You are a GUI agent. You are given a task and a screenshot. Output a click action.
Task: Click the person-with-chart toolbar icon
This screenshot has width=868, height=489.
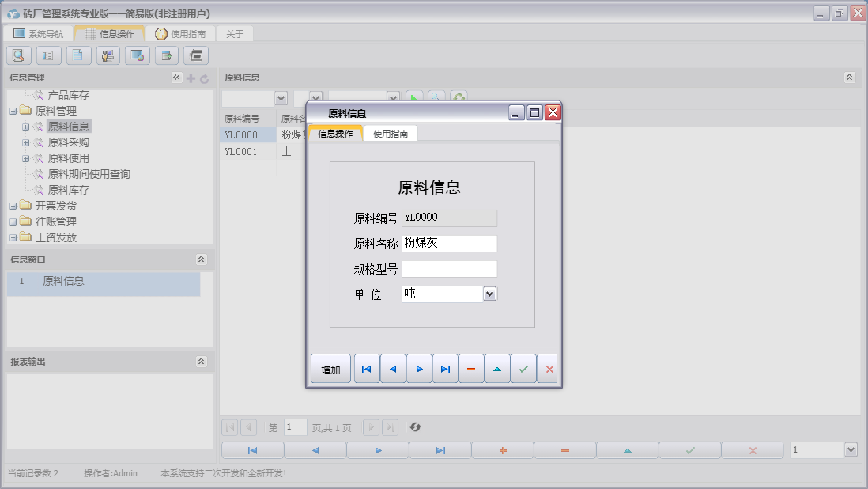point(108,55)
